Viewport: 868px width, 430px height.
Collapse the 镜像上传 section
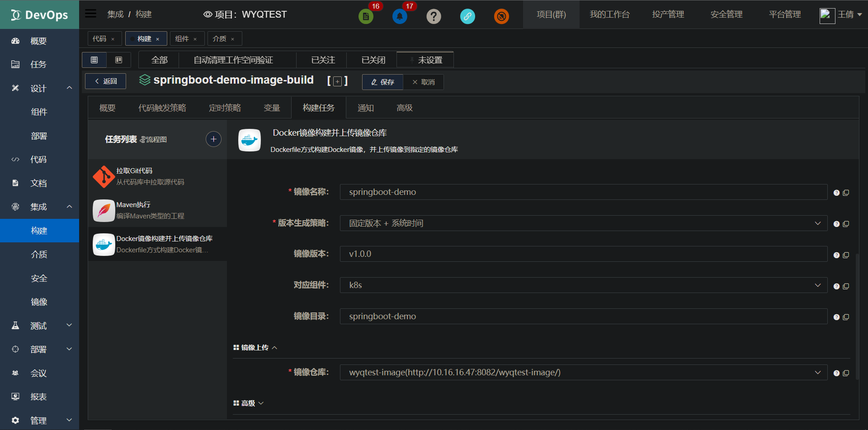274,347
